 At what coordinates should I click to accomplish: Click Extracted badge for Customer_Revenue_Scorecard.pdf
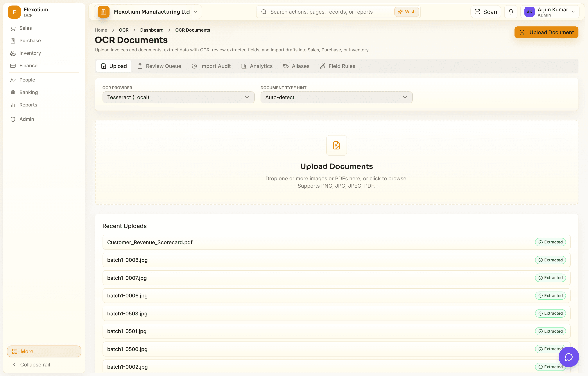(x=550, y=242)
